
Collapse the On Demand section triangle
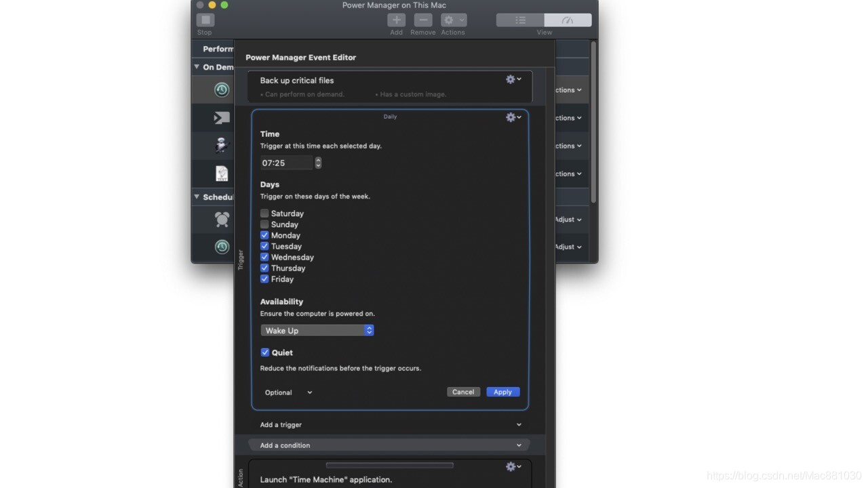[197, 66]
